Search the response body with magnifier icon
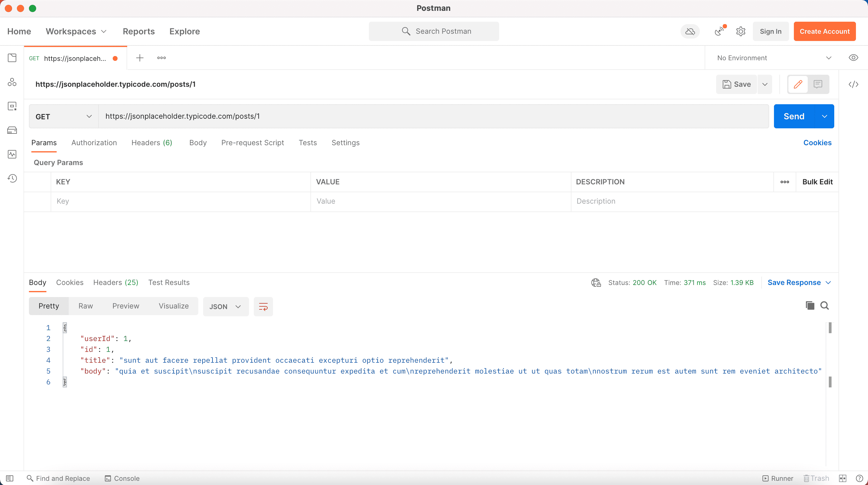Screen dimensions: 868x485 (825, 305)
